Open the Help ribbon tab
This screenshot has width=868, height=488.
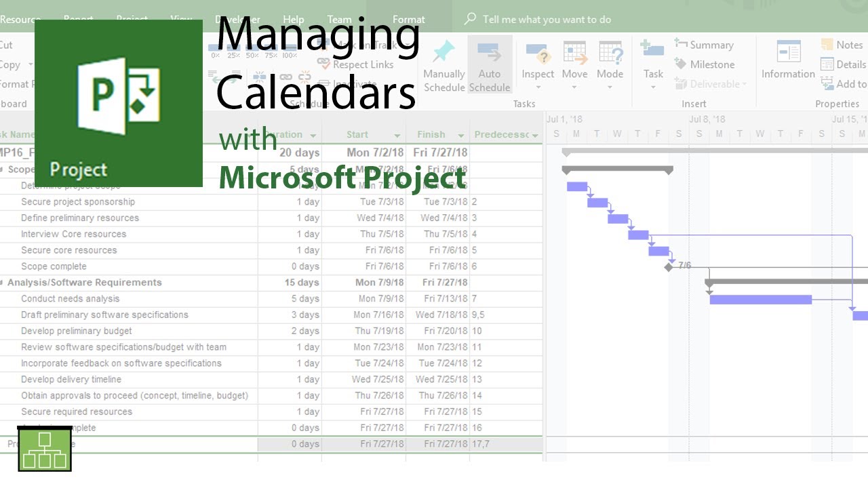[x=293, y=20]
